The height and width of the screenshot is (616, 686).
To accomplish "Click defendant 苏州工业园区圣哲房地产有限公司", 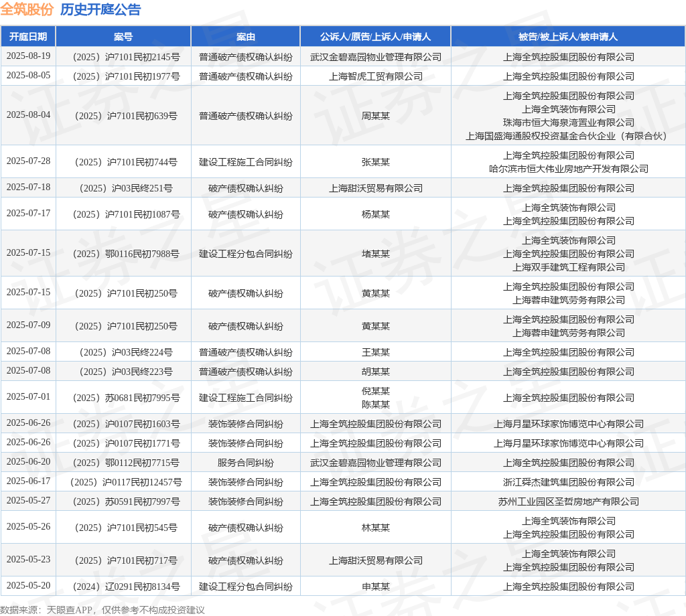I will click(x=568, y=502).
